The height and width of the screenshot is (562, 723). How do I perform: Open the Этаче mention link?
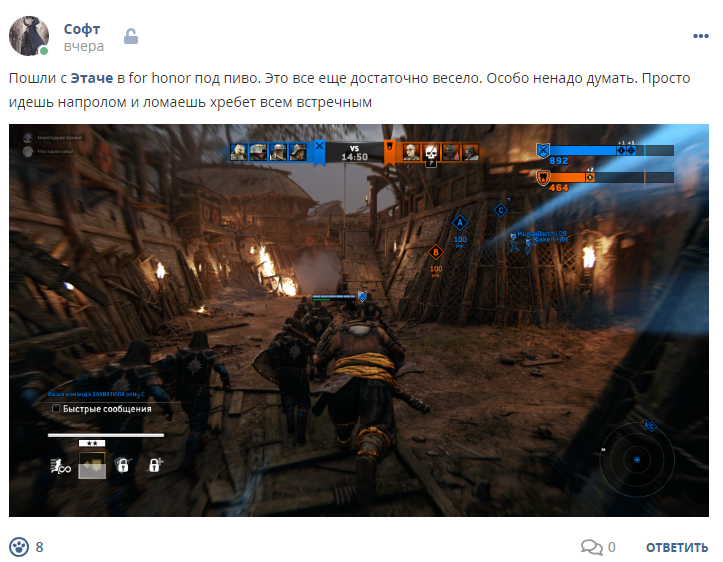click(x=92, y=78)
